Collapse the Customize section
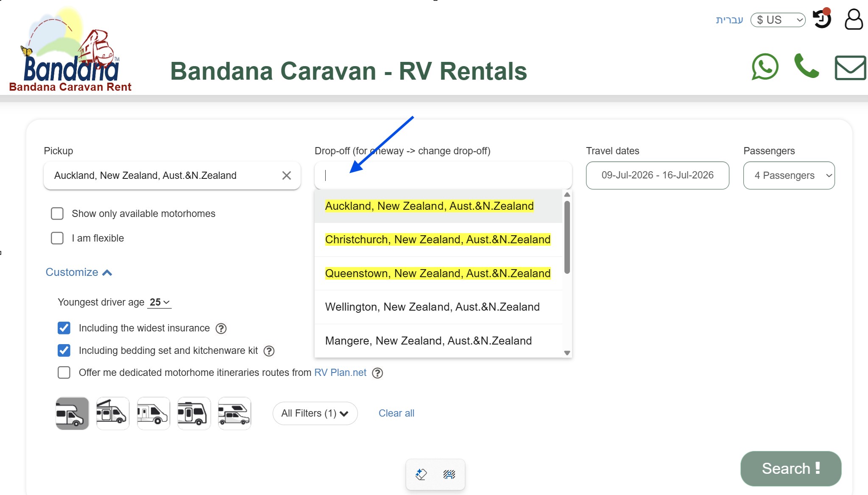 click(79, 272)
